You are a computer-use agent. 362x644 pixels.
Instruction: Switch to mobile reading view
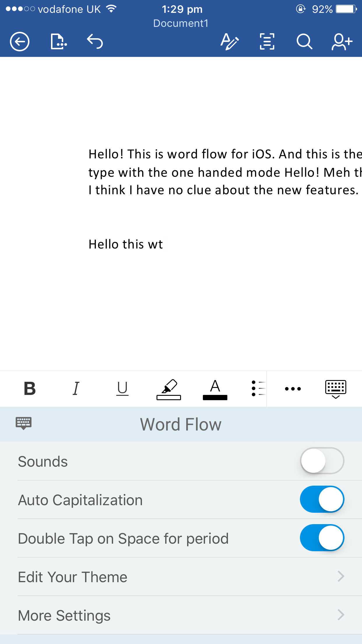tap(267, 41)
